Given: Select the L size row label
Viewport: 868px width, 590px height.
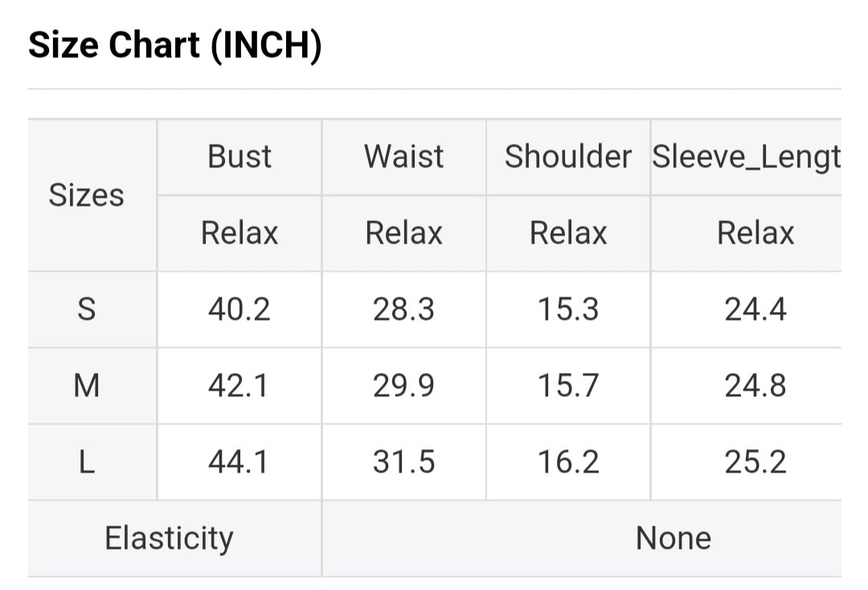Looking at the screenshot, I should [x=87, y=462].
